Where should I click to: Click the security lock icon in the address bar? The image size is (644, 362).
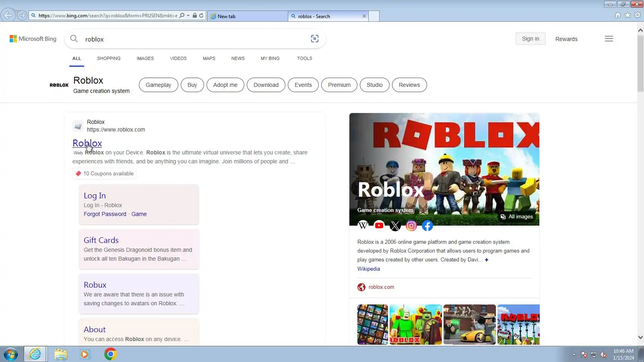point(195,16)
